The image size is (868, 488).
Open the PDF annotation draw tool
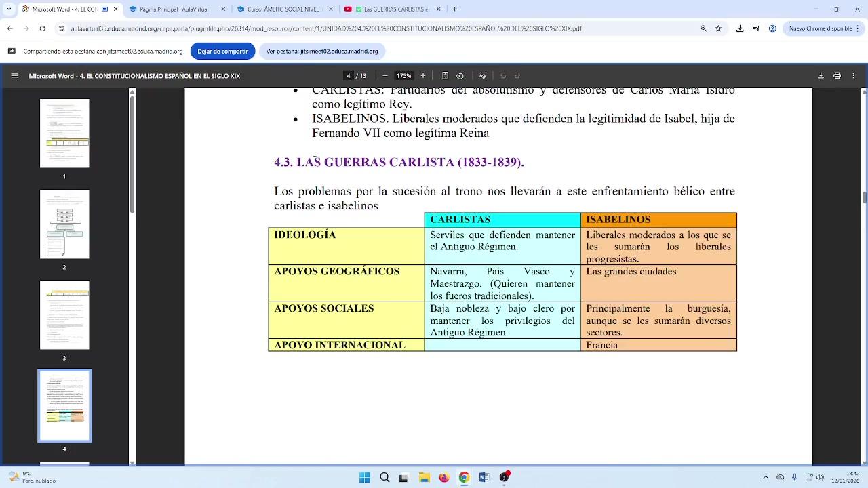pyautogui.click(x=482, y=76)
